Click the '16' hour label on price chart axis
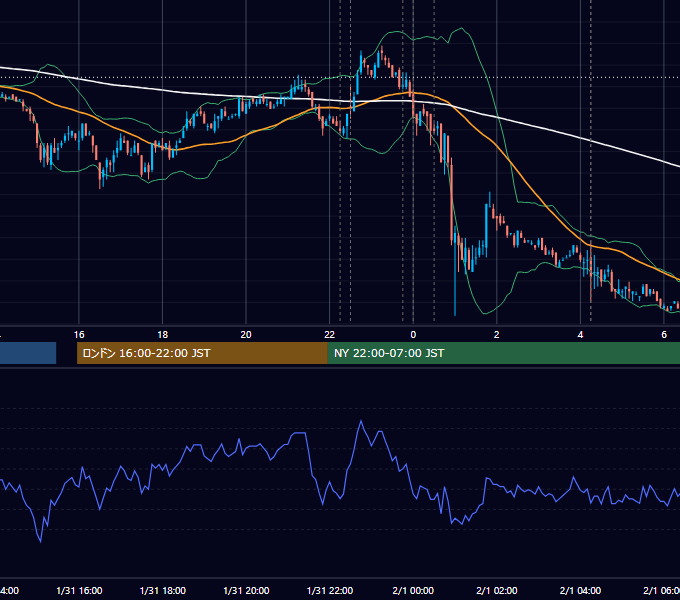The width and height of the screenshot is (680, 600). [79, 335]
